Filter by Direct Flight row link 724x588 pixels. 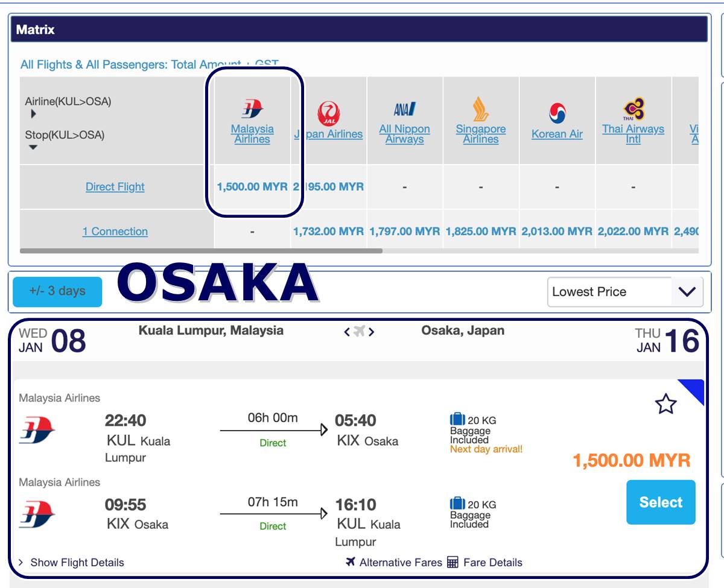click(115, 187)
